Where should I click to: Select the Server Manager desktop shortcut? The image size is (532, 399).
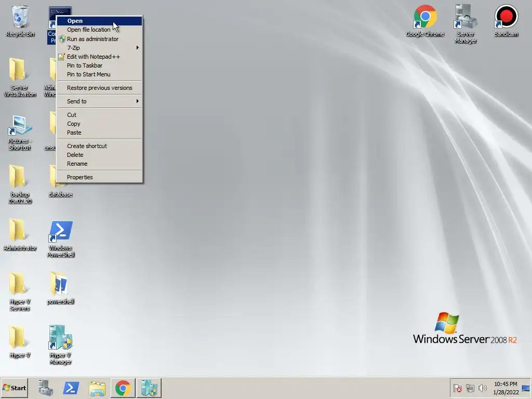tap(465, 24)
